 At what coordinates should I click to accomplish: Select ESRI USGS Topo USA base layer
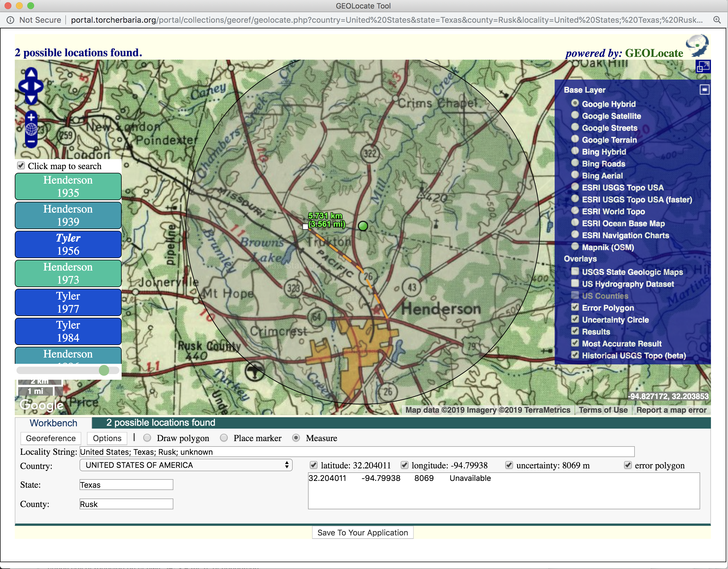(x=575, y=187)
